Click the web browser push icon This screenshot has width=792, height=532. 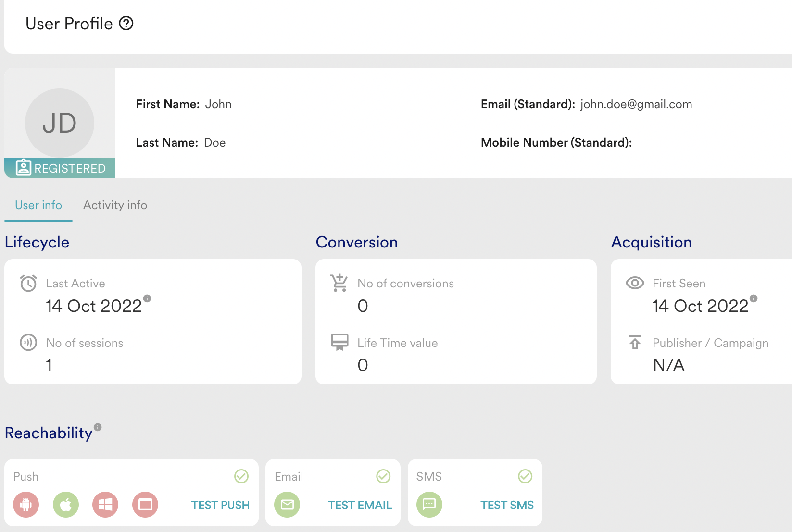point(145,505)
